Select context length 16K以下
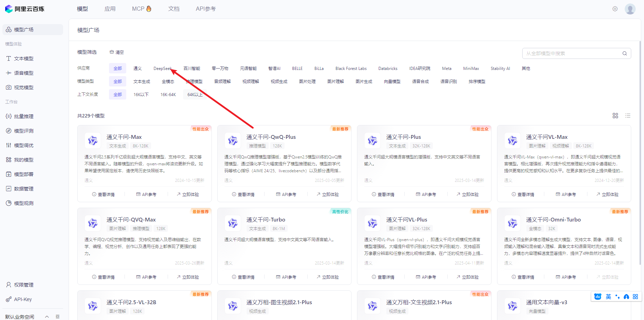The height and width of the screenshot is (320, 644). [141, 94]
